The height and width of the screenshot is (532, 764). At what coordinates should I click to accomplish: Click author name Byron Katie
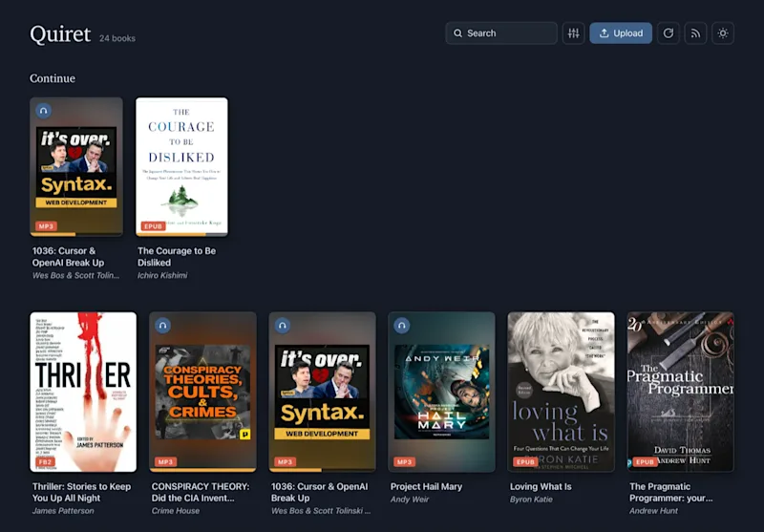pos(531,500)
